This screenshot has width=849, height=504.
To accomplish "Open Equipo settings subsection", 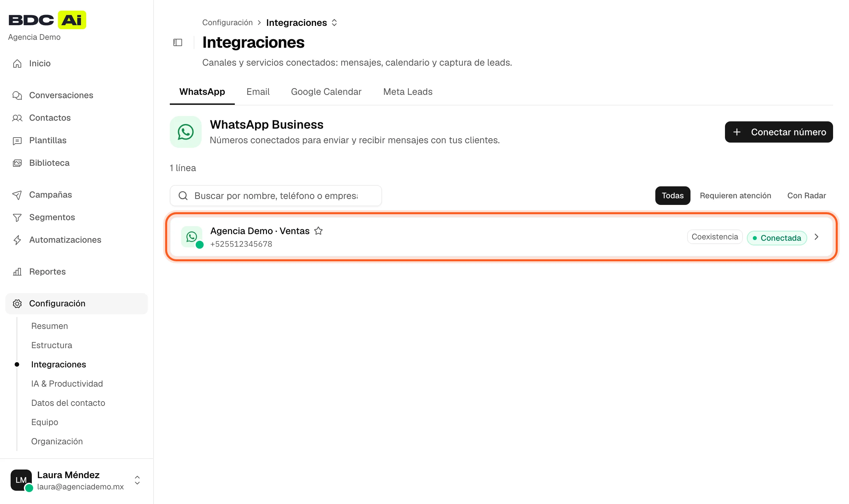I will pos(45,422).
